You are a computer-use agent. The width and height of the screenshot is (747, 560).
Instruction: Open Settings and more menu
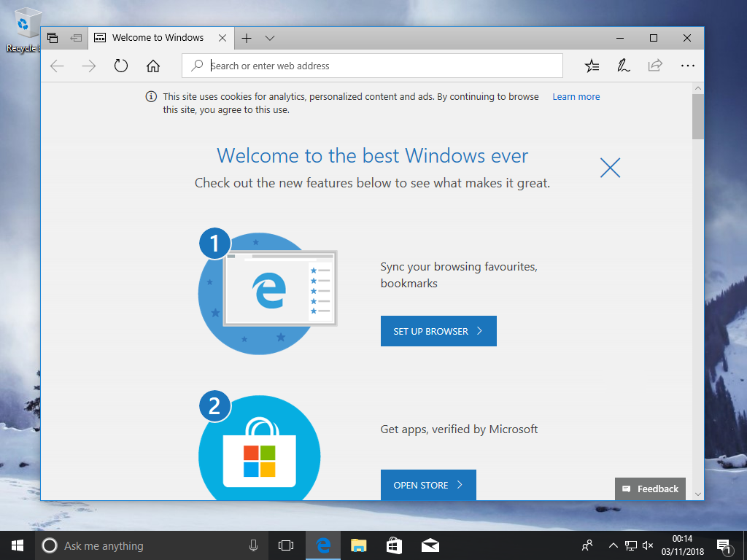coord(687,66)
